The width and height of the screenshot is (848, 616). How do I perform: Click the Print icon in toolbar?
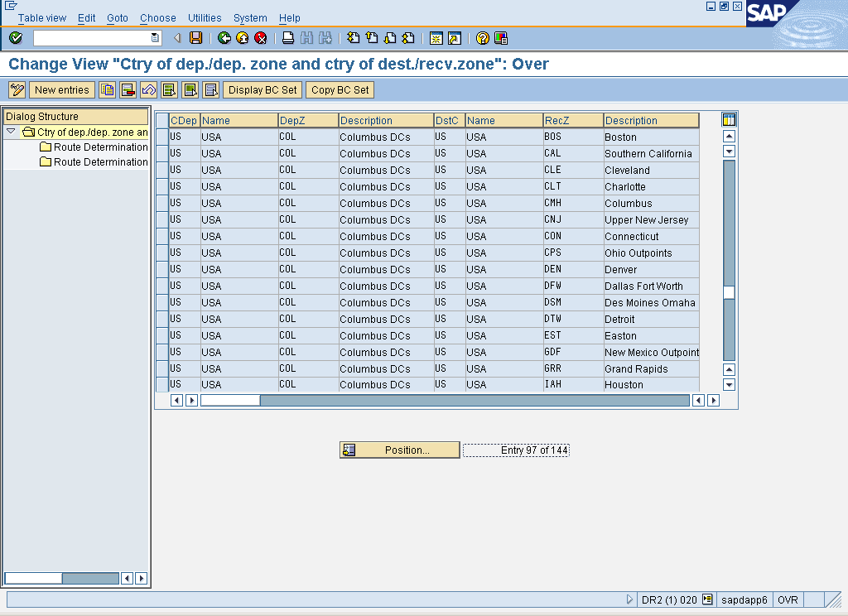pyautogui.click(x=288, y=38)
